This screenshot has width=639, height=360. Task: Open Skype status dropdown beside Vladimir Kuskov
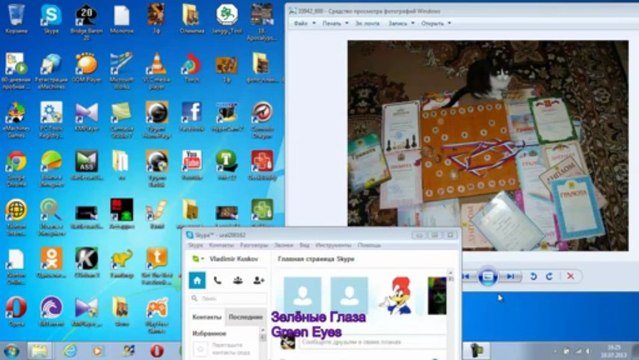tap(198, 259)
